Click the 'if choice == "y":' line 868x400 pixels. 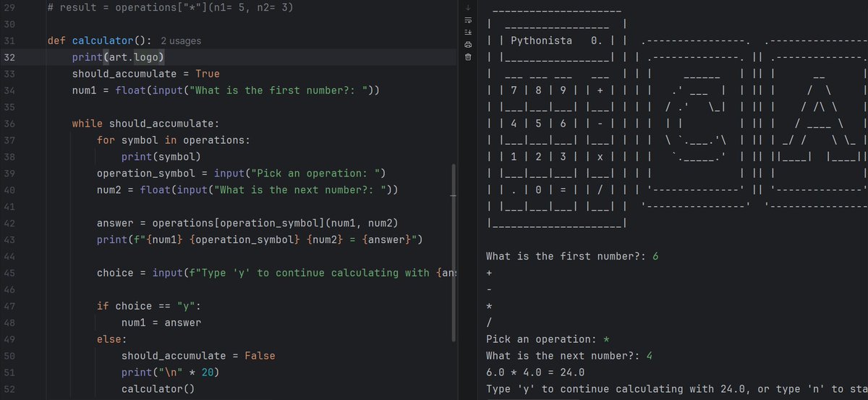point(149,306)
